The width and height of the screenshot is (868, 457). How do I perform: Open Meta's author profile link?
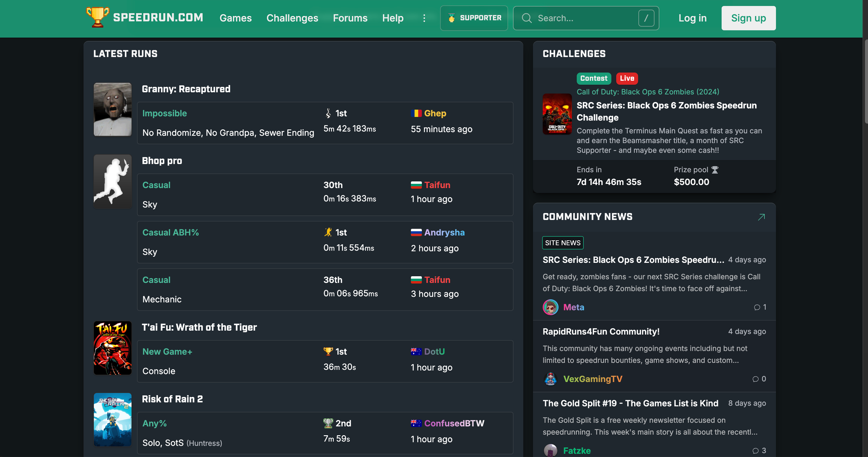(x=574, y=307)
